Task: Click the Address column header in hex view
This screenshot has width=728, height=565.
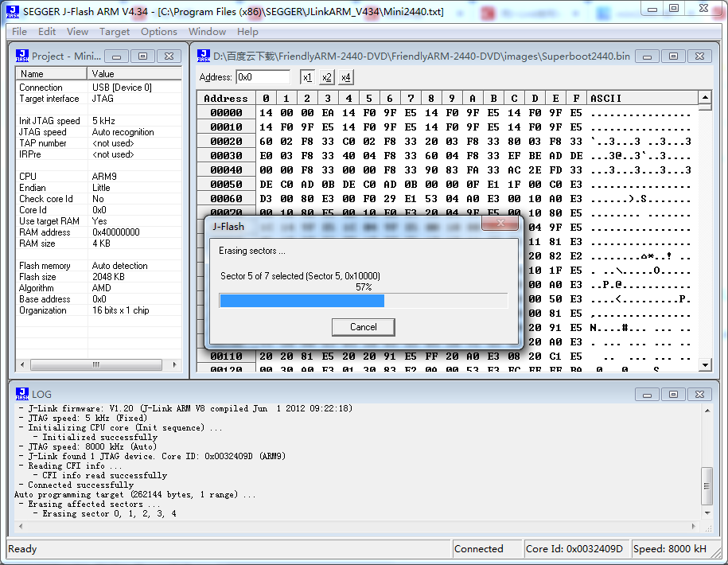Action: (x=226, y=99)
